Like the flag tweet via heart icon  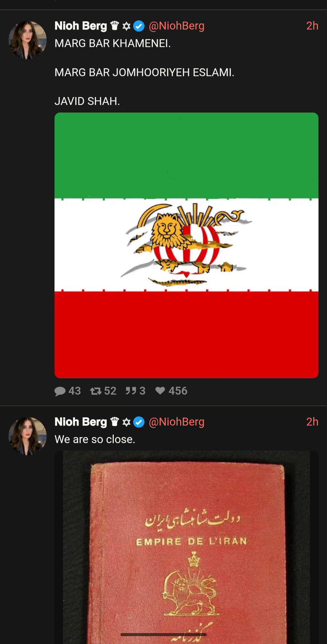pos(160,391)
